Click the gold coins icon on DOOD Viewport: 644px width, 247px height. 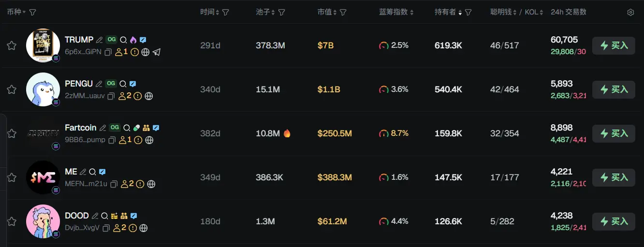115,216
